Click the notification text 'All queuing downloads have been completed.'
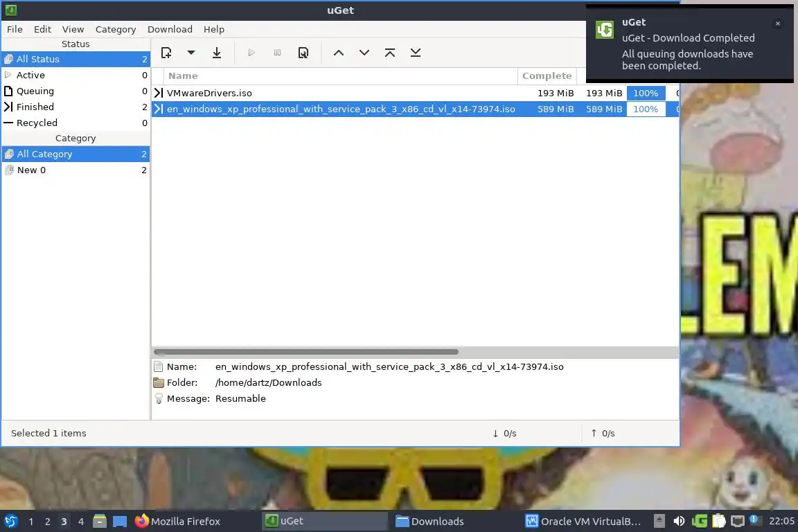Viewport: 798px width, 532px height. click(x=687, y=60)
